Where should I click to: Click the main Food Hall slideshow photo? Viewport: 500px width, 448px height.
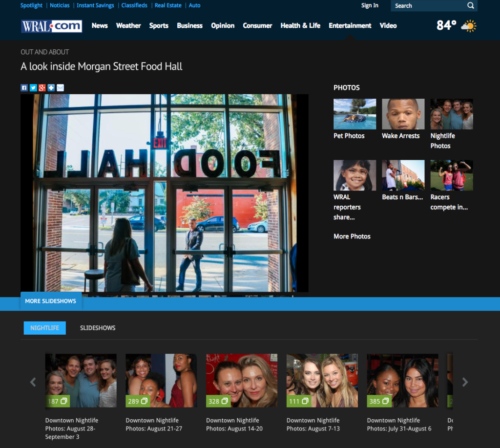pos(165,193)
